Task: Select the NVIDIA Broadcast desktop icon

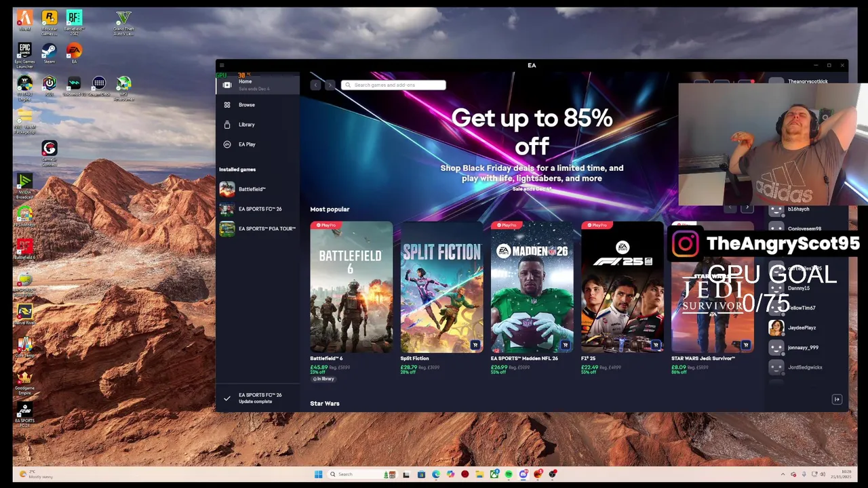Action: (24, 186)
